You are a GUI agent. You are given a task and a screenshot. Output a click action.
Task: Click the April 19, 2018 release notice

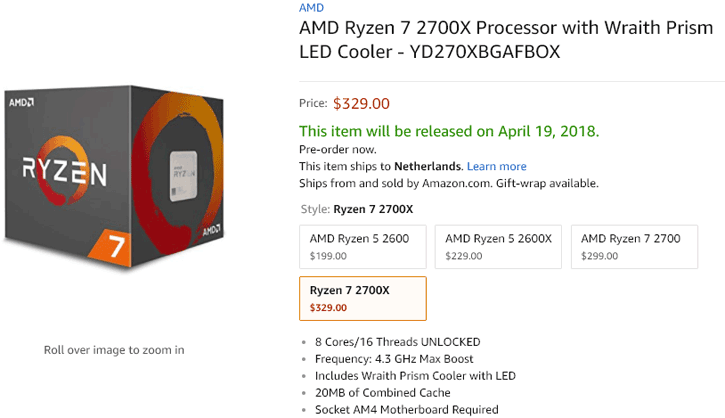(449, 131)
